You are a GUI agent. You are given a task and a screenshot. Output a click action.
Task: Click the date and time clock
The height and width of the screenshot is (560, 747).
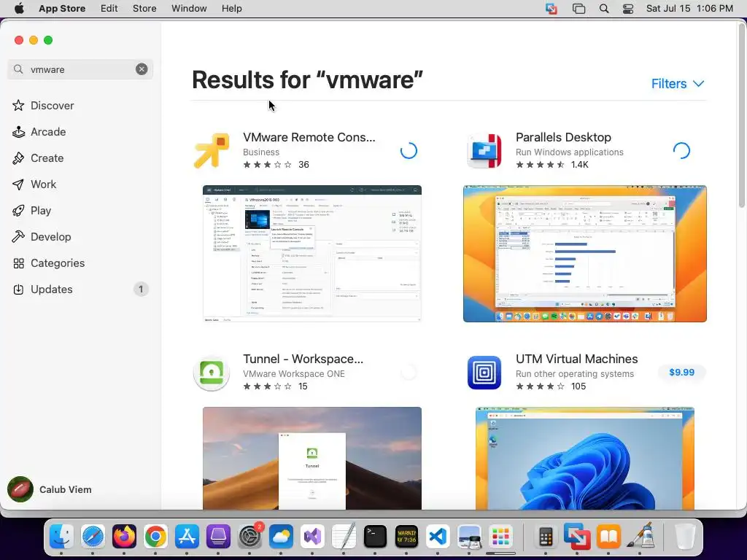tap(689, 9)
